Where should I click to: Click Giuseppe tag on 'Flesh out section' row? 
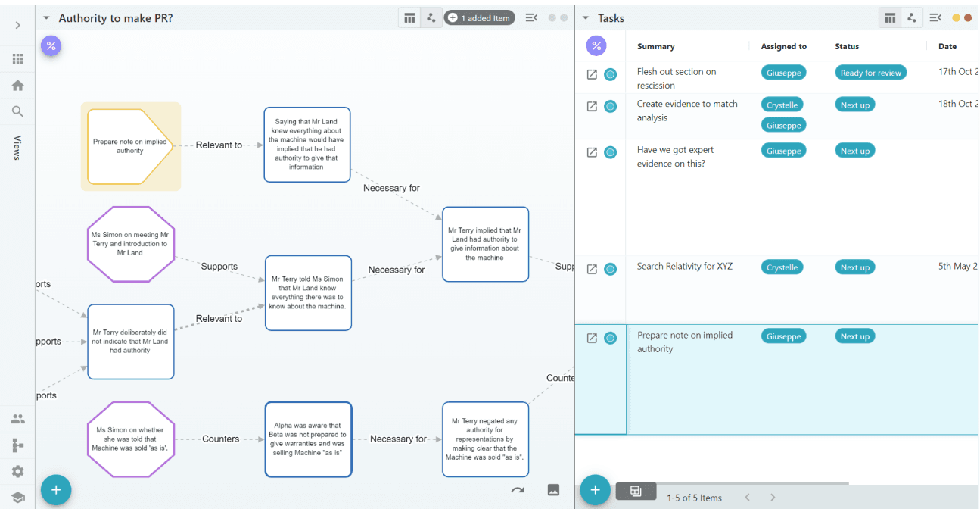[784, 73]
